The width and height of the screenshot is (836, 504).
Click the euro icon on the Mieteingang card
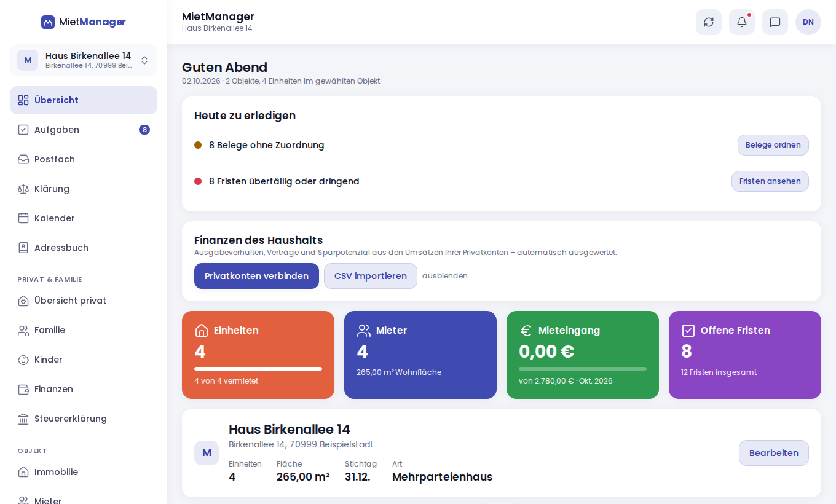(x=526, y=331)
